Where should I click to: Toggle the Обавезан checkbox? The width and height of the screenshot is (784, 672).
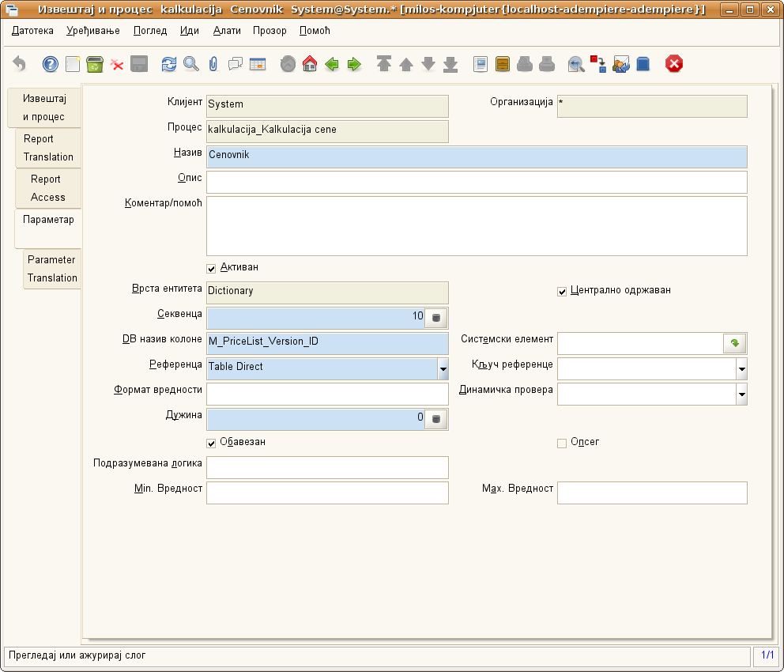[211, 443]
